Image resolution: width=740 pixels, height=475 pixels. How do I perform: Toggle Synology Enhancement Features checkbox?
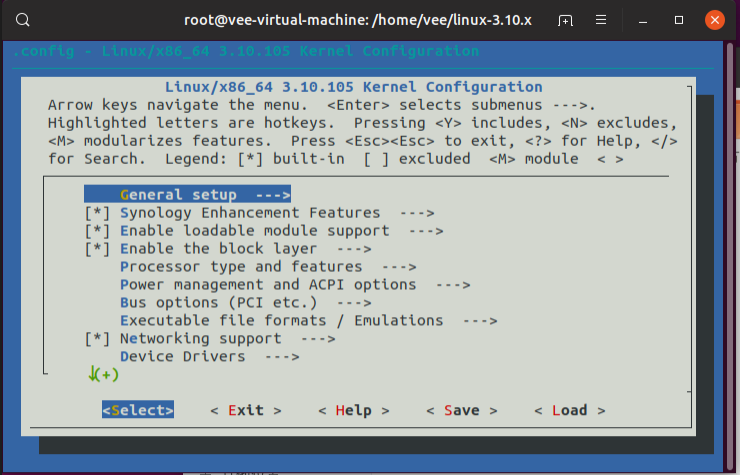[97, 213]
